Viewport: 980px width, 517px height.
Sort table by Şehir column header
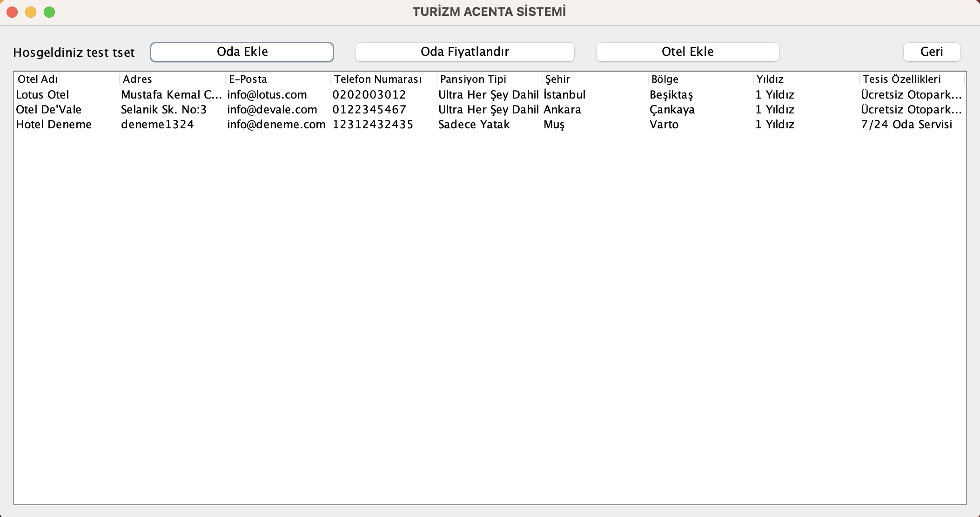[x=558, y=79]
